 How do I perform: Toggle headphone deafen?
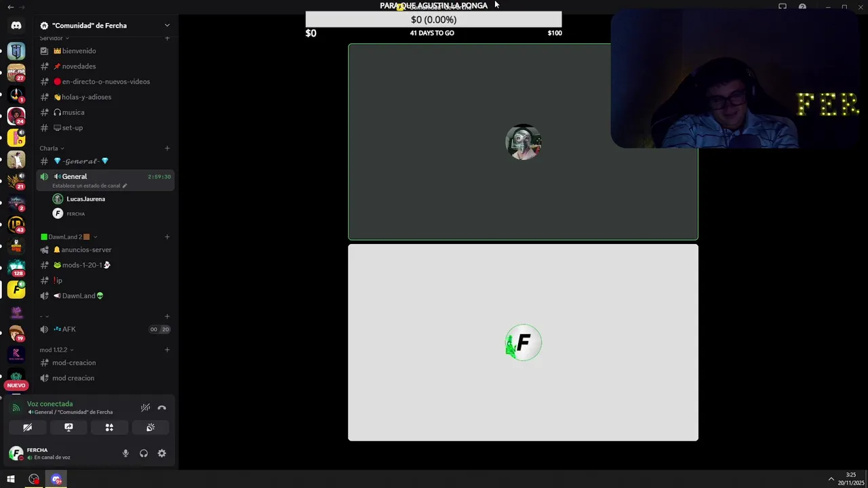click(144, 453)
